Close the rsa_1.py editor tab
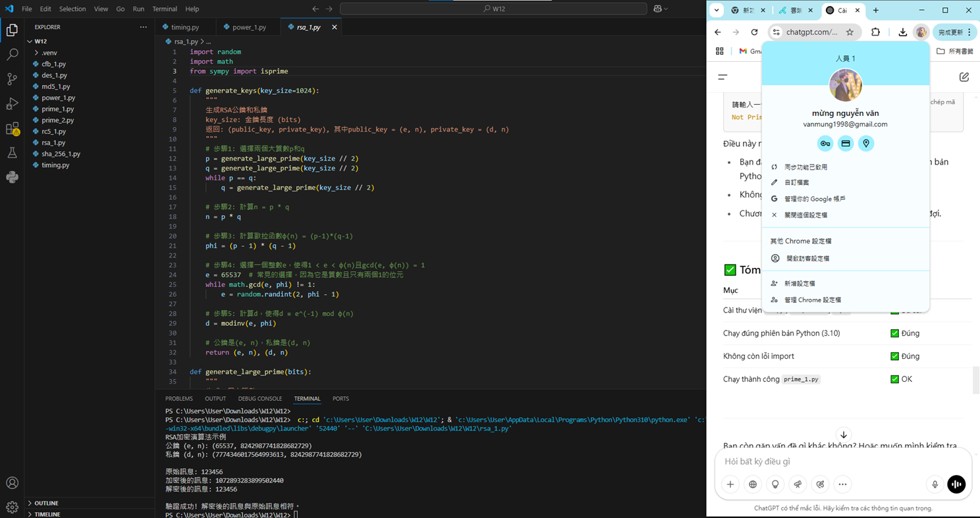The height and width of the screenshot is (518, 980). pos(335,27)
